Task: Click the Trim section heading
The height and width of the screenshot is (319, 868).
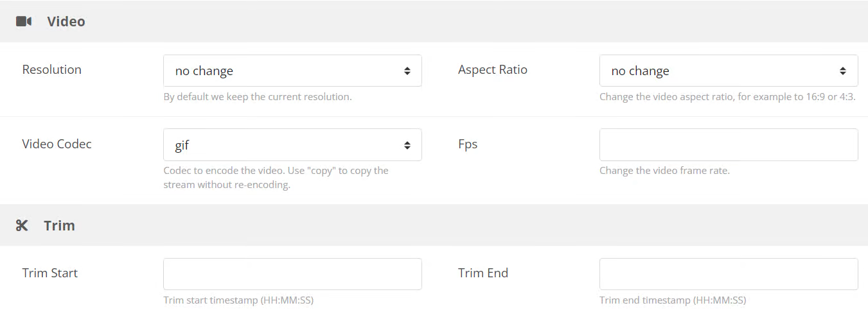Action: (59, 225)
